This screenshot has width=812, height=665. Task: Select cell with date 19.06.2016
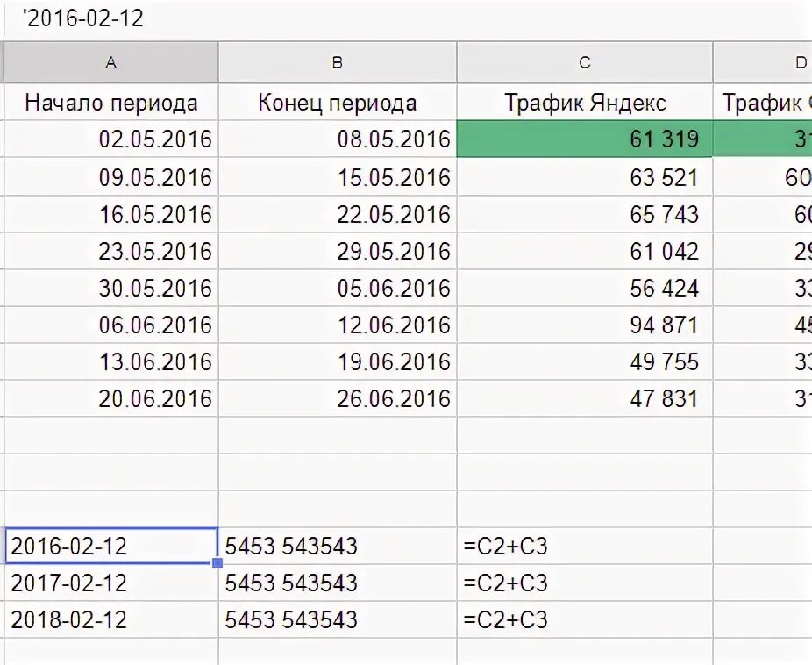pyautogui.click(x=337, y=361)
